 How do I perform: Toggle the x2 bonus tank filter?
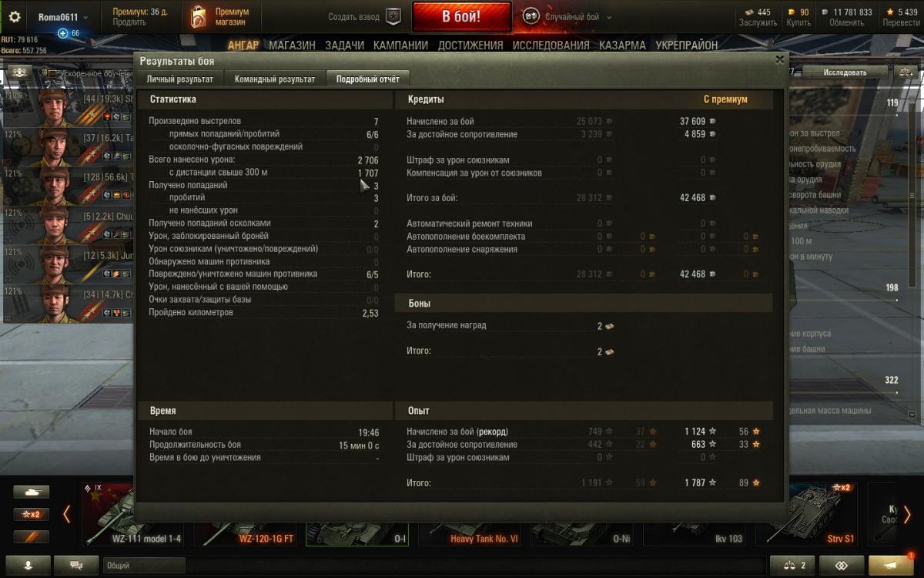click(31, 514)
